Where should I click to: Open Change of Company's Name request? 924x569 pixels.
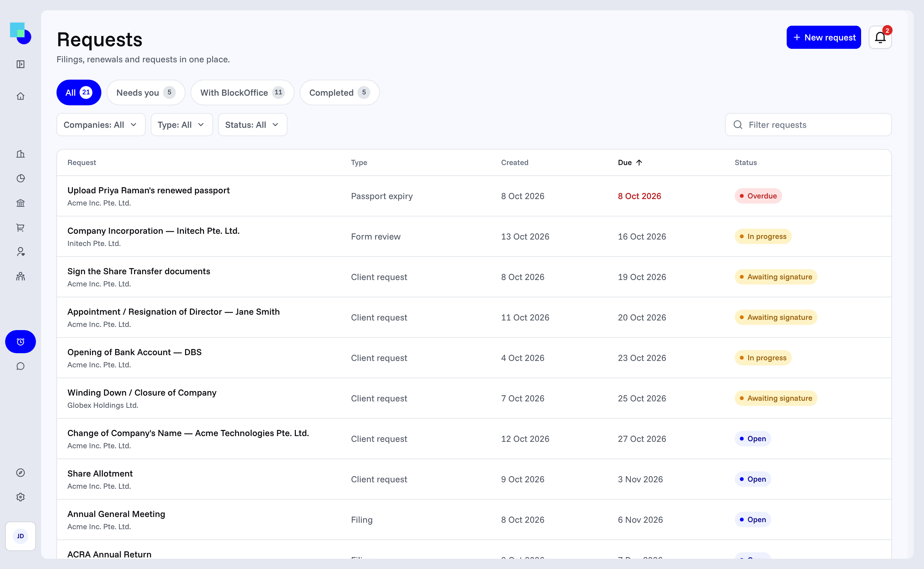point(474,439)
